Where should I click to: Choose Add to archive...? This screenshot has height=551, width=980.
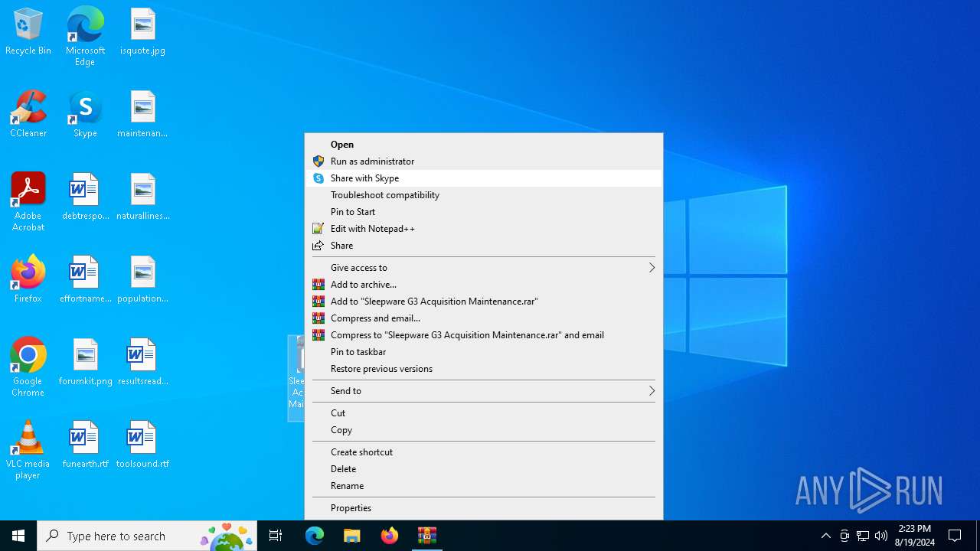(484, 285)
